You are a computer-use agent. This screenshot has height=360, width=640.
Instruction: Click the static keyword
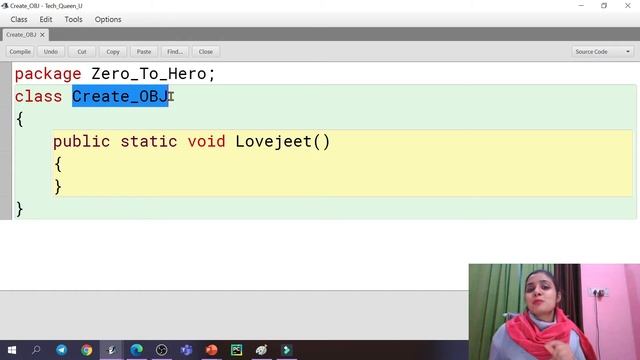[149, 141]
